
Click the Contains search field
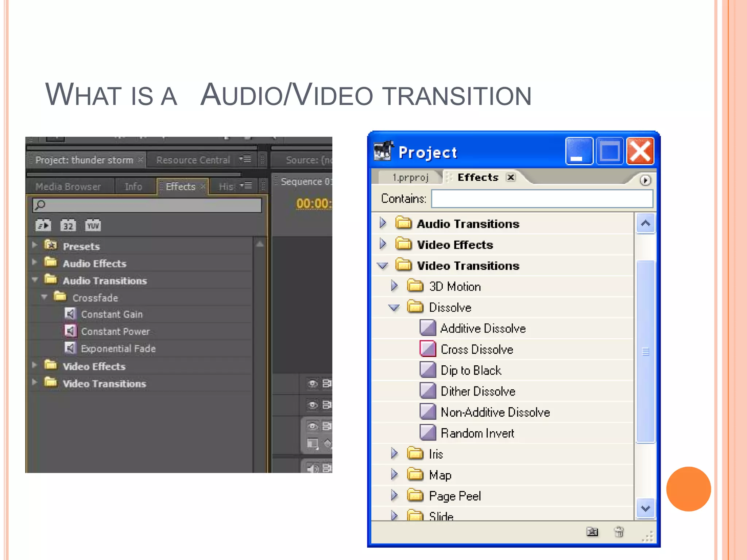tap(542, 199)
